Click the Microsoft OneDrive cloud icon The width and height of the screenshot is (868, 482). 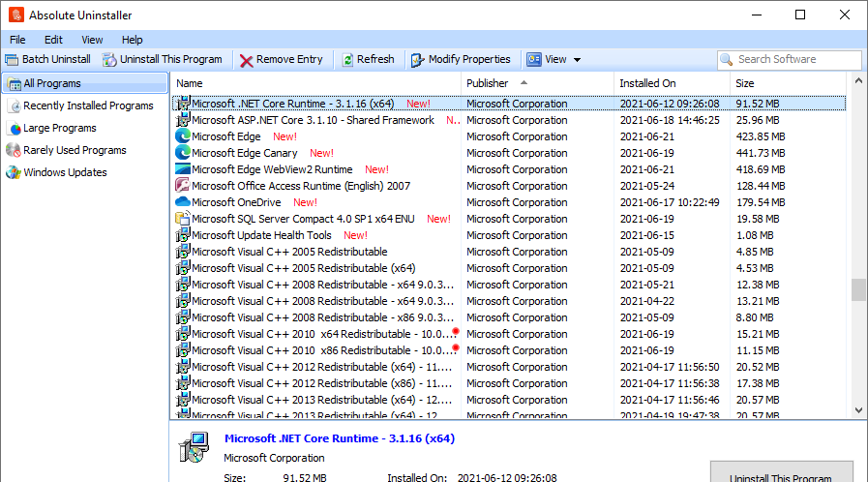pyautogui.click(x=183, y=202)
